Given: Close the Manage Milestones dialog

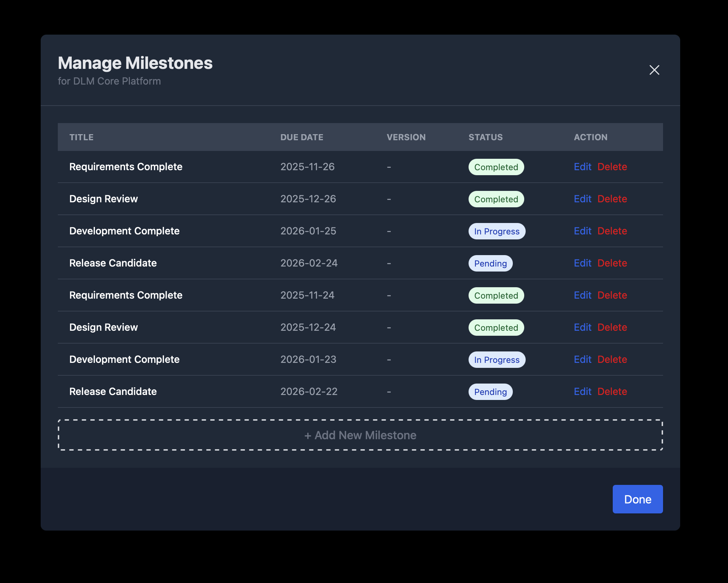Looking at the screenshot, I should pyautogui.click(x=654, y=70).
